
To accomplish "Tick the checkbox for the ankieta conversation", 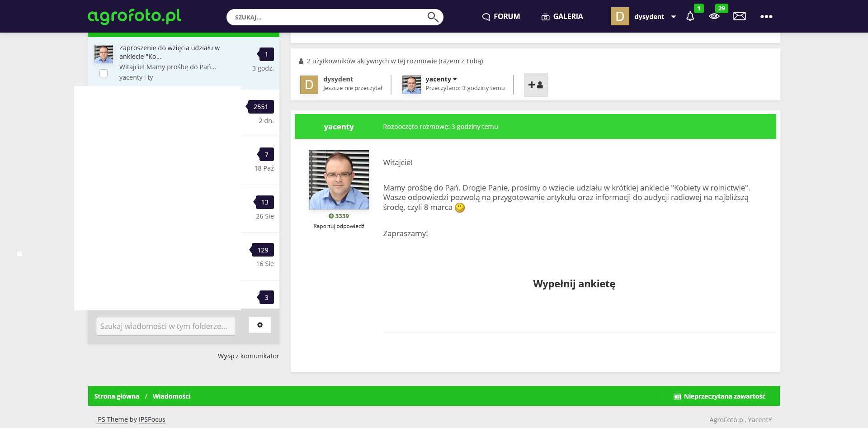I will [x=104, y=73].
